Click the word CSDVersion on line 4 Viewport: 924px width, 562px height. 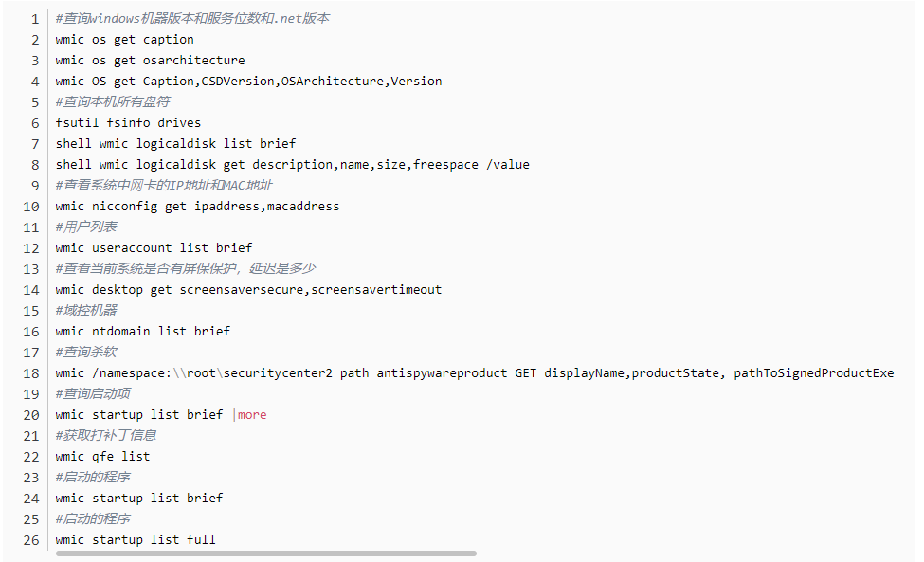point(238,82)
